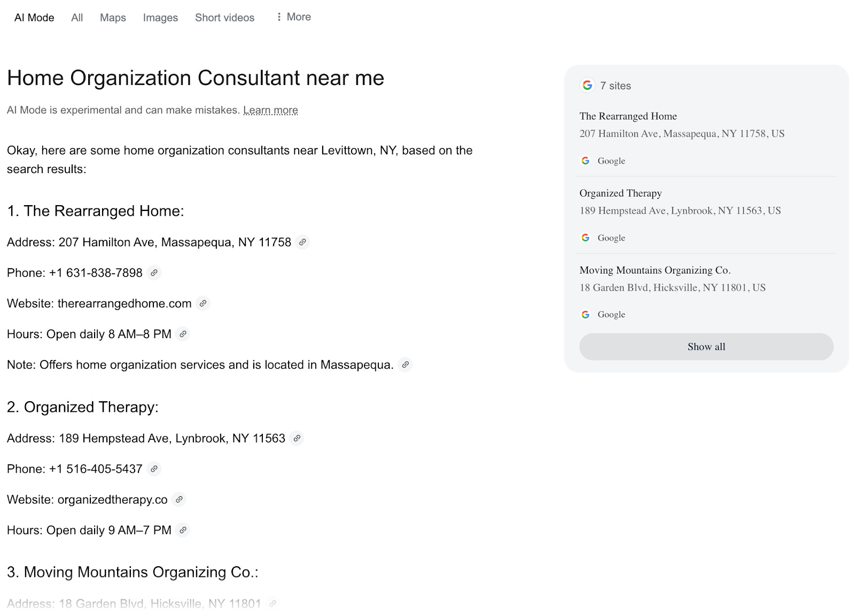
Task: Click link icon beside phone +1 631-838-7898
Action: pyautogui.click(x=154, y=272)
